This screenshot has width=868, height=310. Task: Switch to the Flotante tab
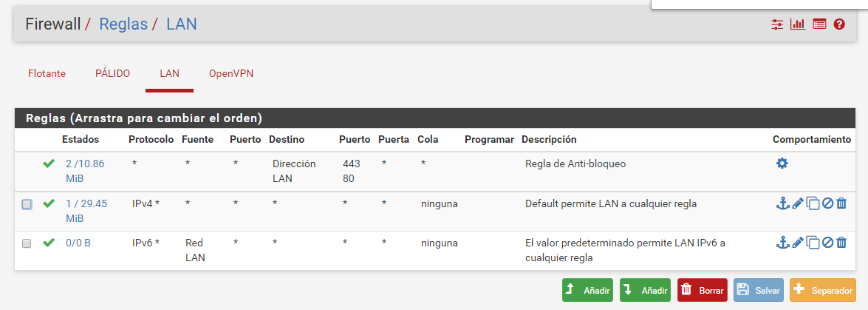pyautogui.click(x=47, y=74)
